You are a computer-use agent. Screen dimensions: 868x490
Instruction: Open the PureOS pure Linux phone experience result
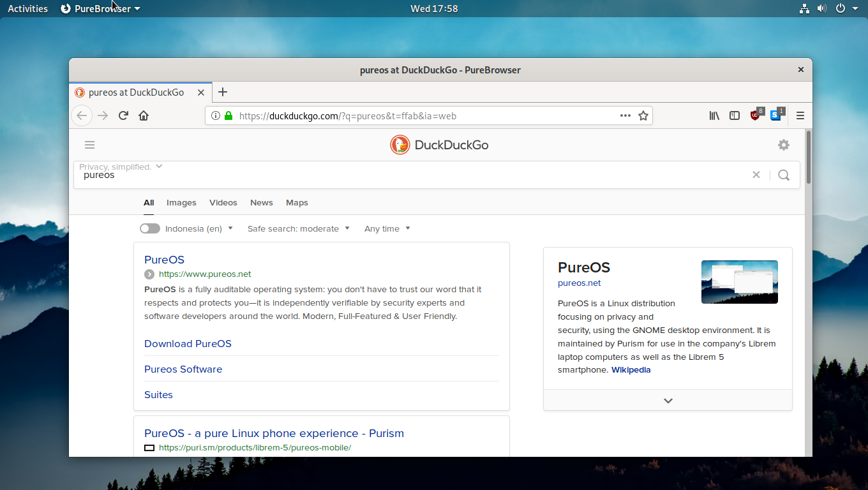(x=274, y=433)
